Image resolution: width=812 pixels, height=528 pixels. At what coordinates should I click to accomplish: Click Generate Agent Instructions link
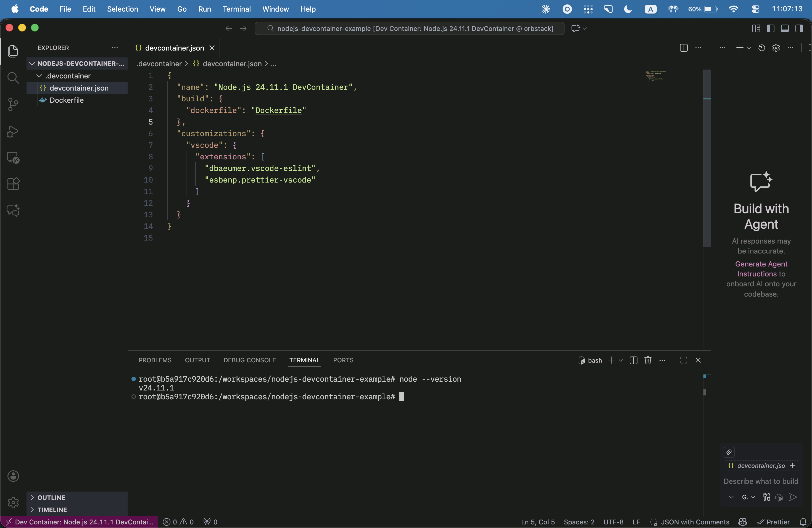[761, 269]
